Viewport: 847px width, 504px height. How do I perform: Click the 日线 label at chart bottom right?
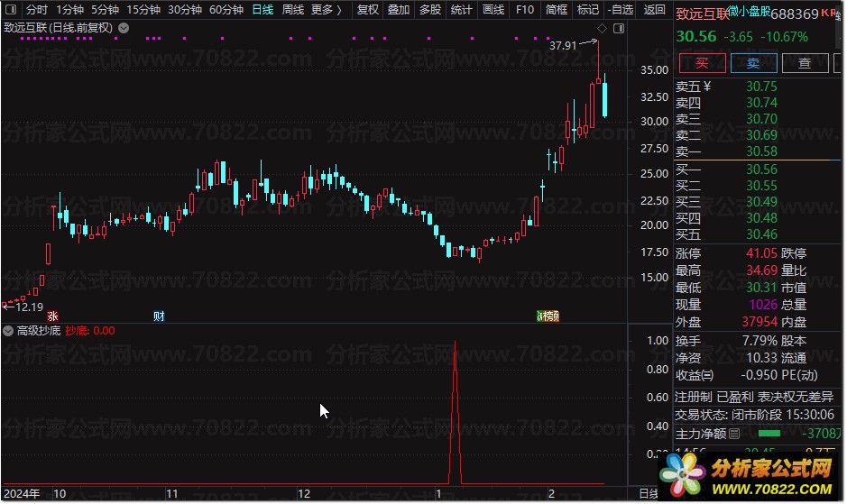click(x=649, y=494)
